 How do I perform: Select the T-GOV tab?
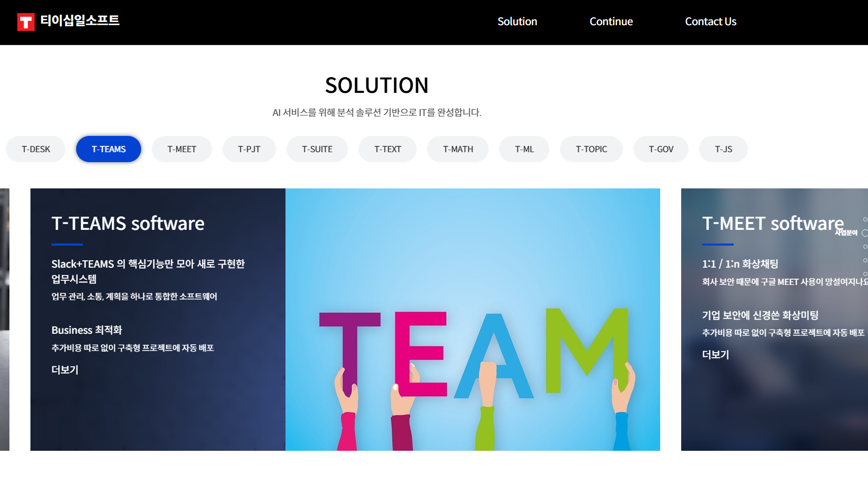(x=661, y=149)
